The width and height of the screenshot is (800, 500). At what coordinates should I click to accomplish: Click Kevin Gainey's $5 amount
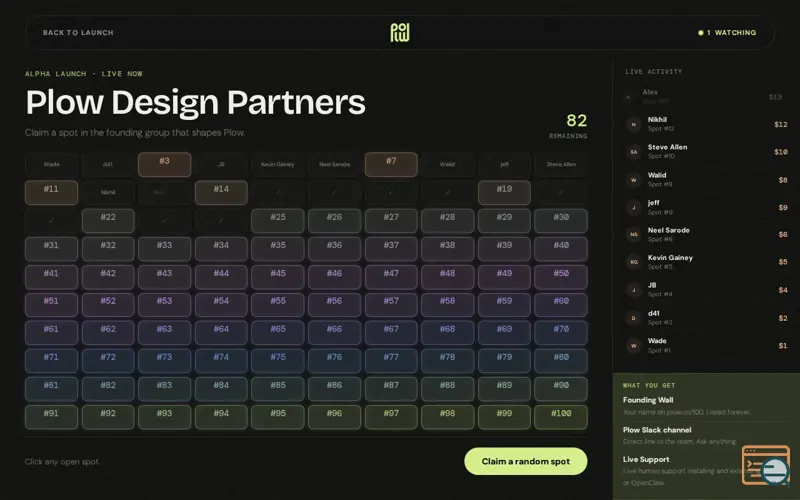[783, 262]
